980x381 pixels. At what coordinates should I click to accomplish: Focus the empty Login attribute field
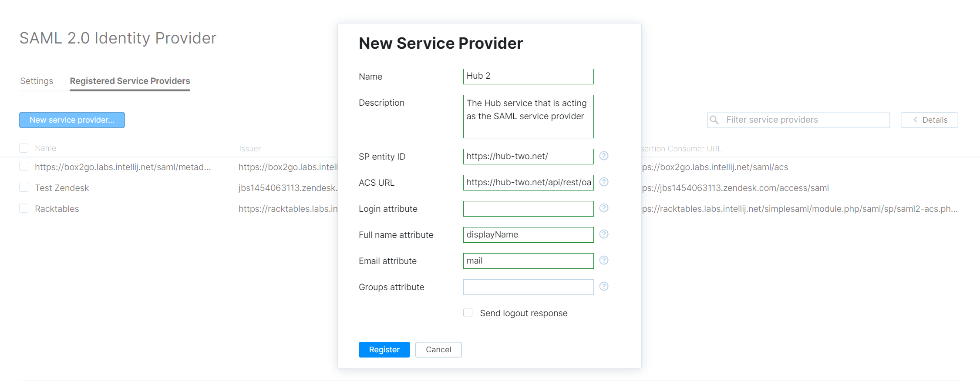528,209
